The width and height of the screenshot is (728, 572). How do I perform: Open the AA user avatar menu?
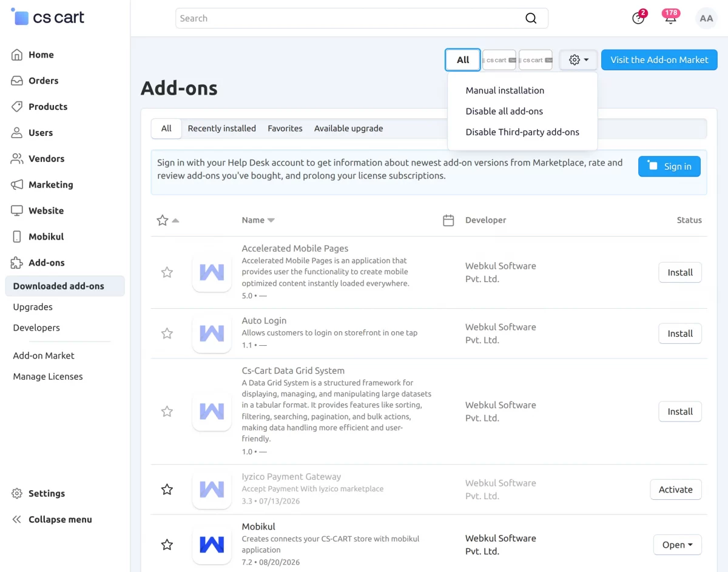(706, 18)
